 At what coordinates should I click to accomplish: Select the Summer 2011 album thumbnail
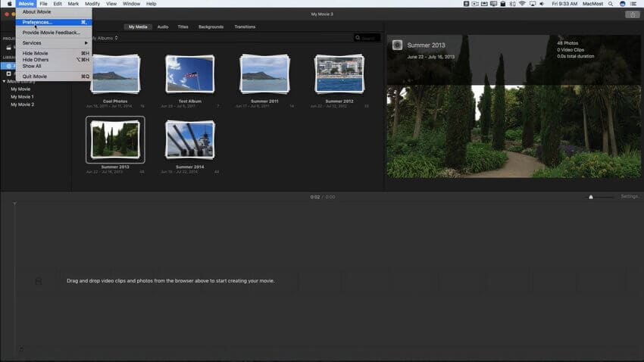point(264,74)
